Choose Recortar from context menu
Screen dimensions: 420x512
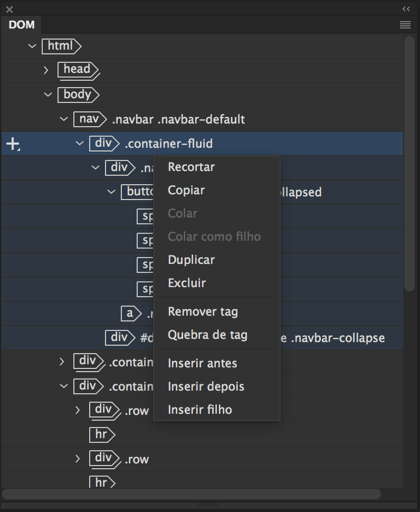[x=191, y=167]
